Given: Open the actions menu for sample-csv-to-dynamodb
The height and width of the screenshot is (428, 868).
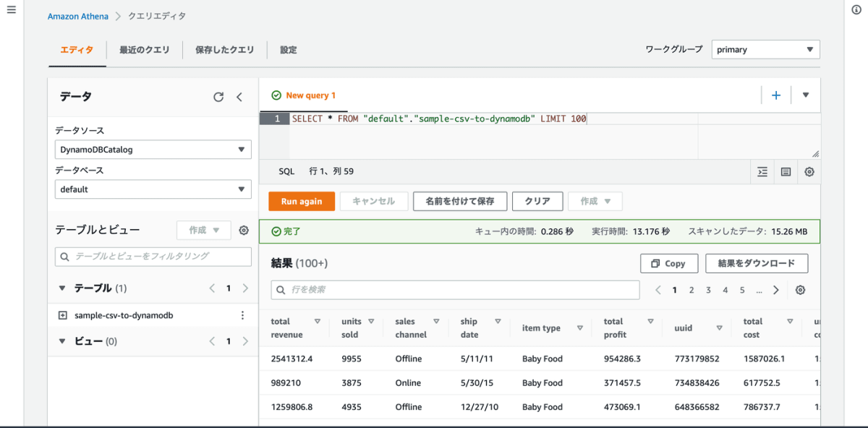Looking at the screenshot, I should coord(242,315).
